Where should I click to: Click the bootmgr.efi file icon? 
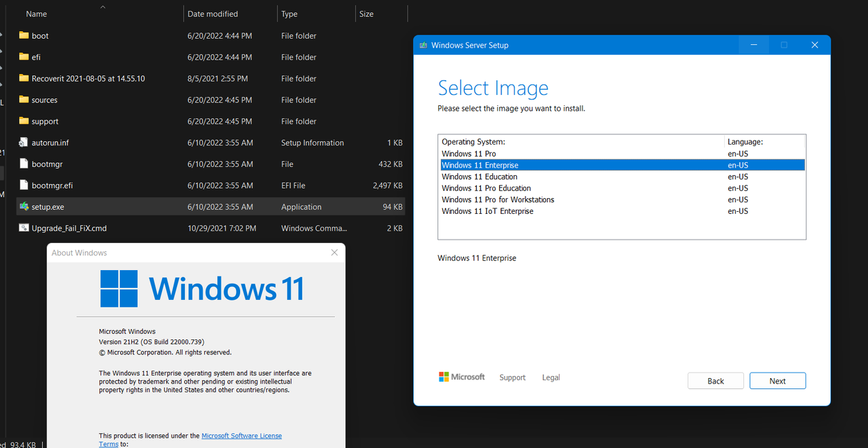pyautogui.click(x=24, y=185)
